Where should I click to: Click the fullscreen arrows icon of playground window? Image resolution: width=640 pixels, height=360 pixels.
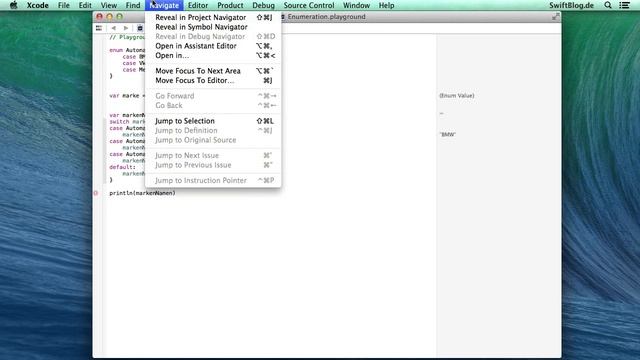pos(556,17)
